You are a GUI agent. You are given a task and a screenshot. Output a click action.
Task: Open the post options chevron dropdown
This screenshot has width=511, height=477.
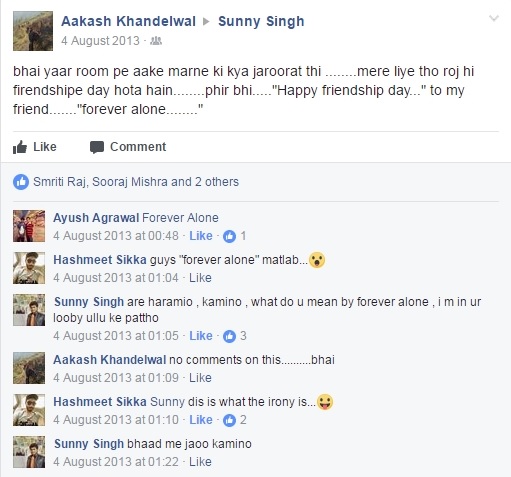coord(493,18)
